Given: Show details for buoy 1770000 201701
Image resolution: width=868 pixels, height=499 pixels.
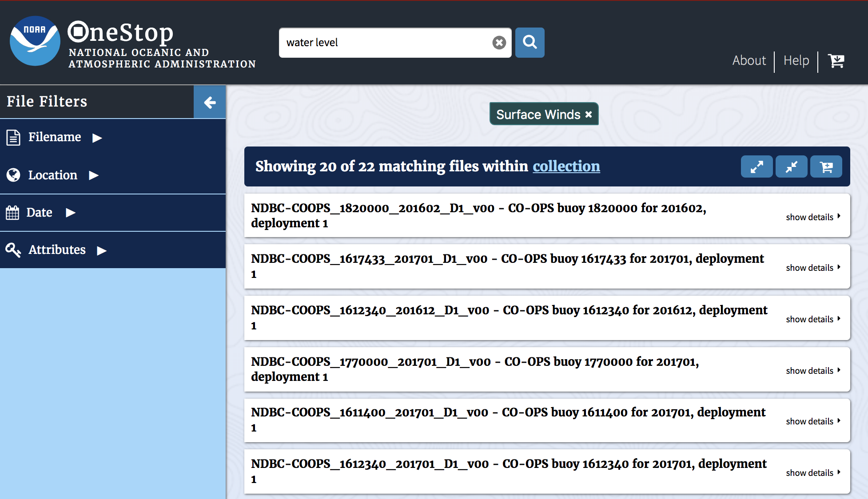Looking at the screenshot, I should (813, 371).
